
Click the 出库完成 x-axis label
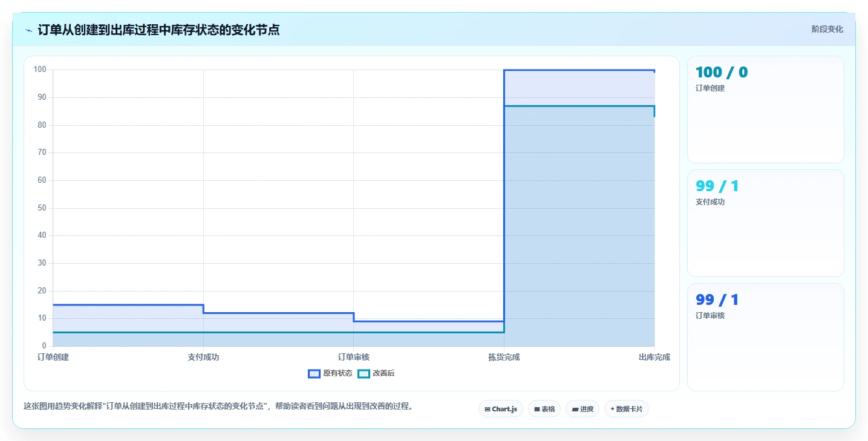point(654,358)
